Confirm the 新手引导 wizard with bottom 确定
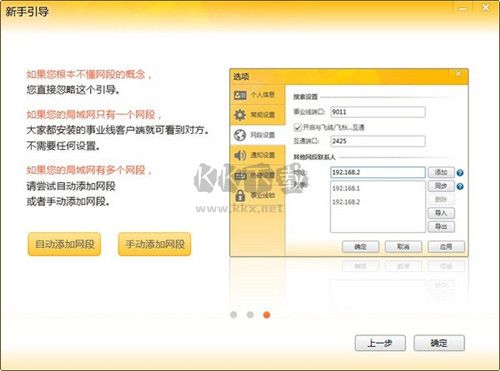The height and width of the screenshot is (371, 500). [439, 343]
